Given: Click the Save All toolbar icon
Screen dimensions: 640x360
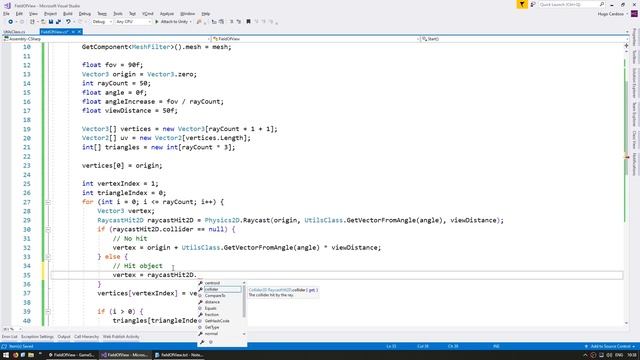Looking at the screenshot, I should tap(58, 22).
